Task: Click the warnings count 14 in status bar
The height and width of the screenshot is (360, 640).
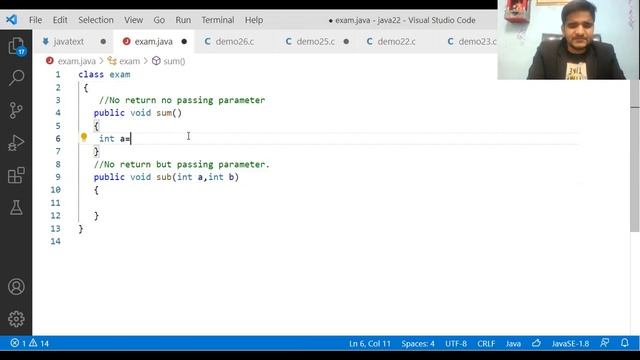Action: tap(39, 343)
